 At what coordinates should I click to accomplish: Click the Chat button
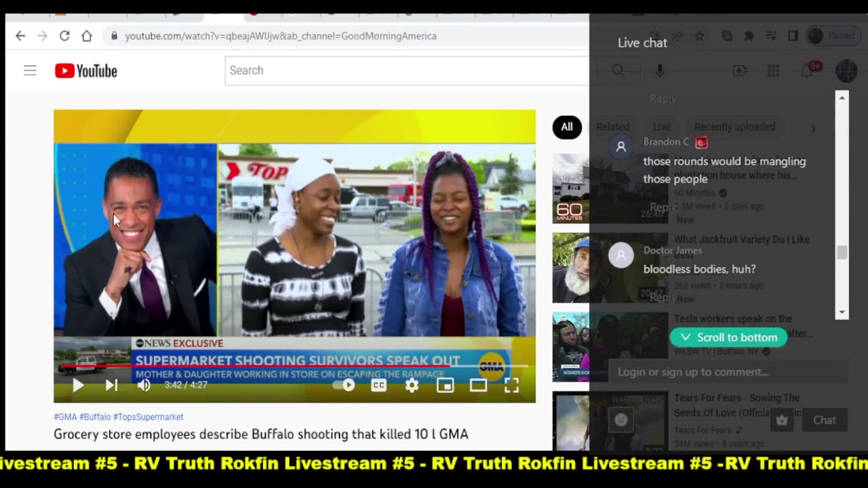click(825, 420)
